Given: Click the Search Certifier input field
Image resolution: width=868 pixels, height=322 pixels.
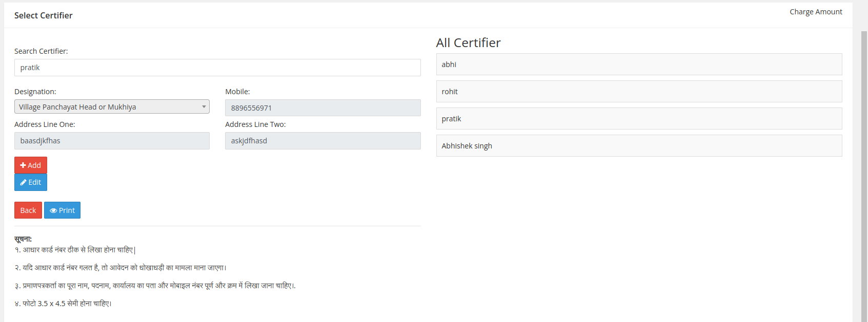Looking at the screenshot, I should coord(217,68).
